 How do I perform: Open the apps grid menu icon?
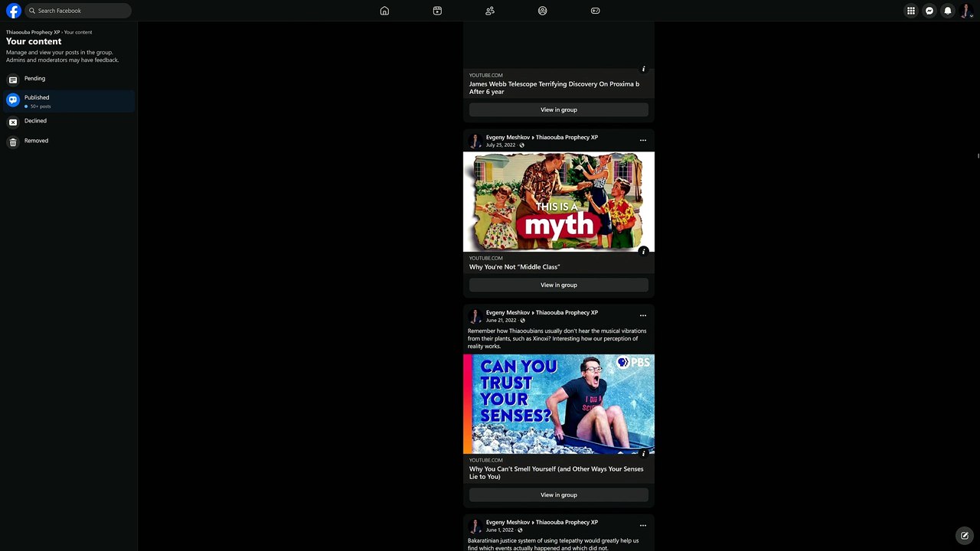[x=911, y=11]
